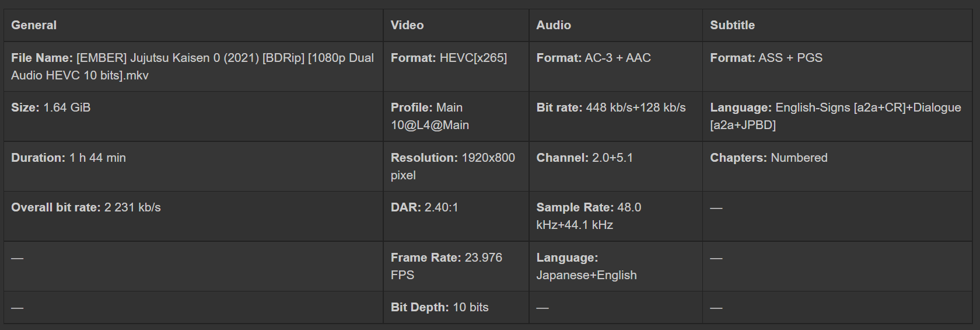Click the Video column header

click(x=407, y=25)
